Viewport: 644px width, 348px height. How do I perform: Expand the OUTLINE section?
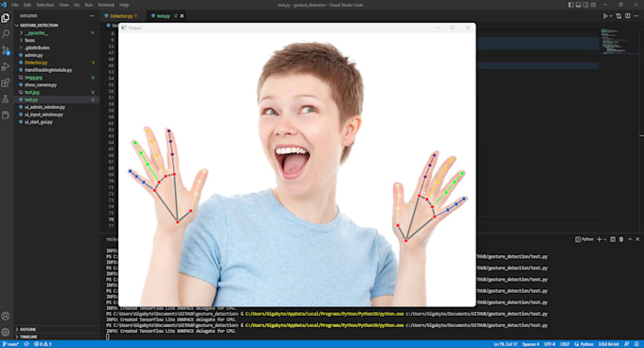pos(57,329)
